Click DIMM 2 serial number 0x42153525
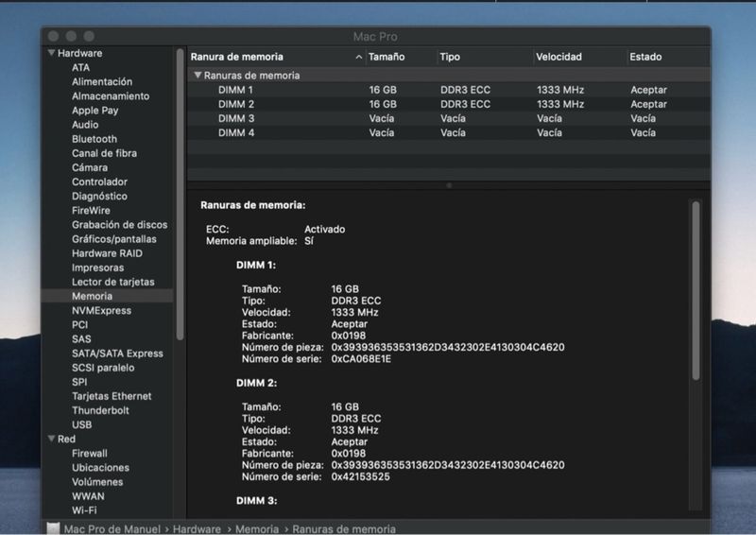The image size is (756, 535). click(x=360, y=476)
